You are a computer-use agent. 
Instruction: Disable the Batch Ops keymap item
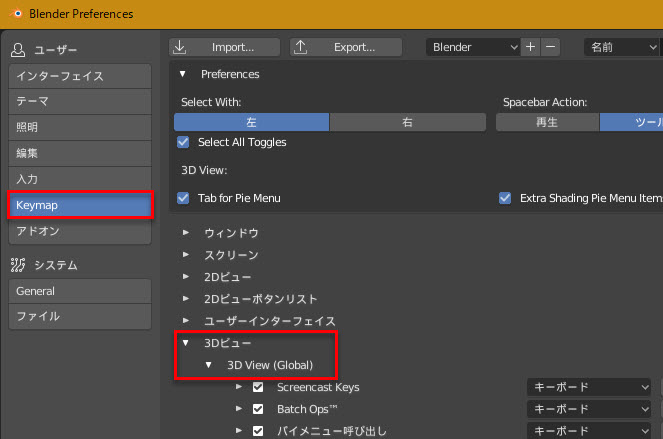pyautogui.click(x=258, y=409)
